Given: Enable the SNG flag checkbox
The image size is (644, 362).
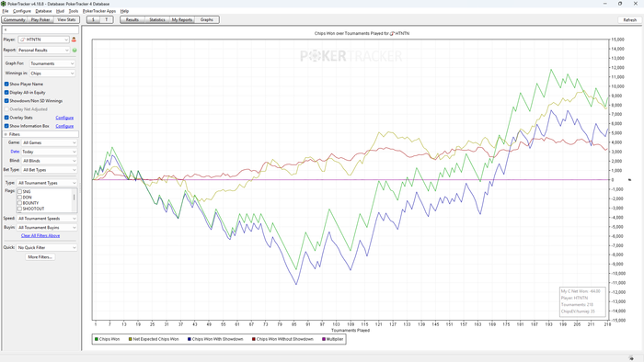Looking at the screenshot, I should [x=19, y=191].
